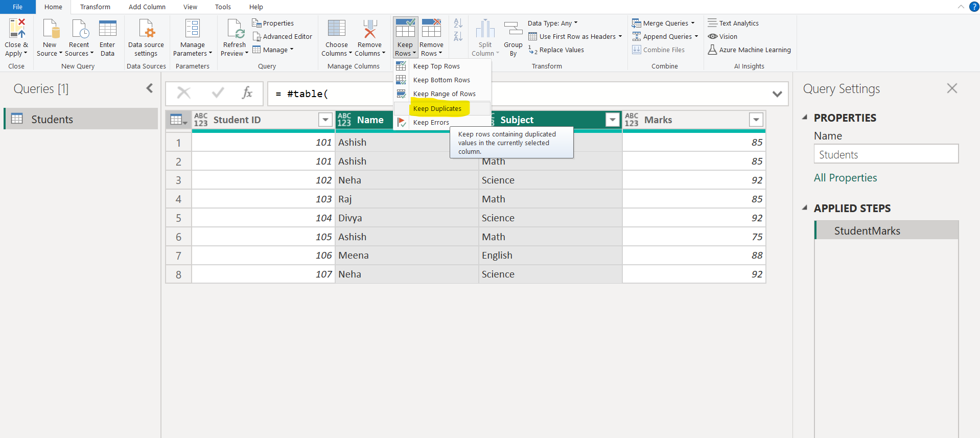Switch to the Add Column tab
Viewport: 980px width, 438px height.
pyautogui.click(x=147, y=7)
